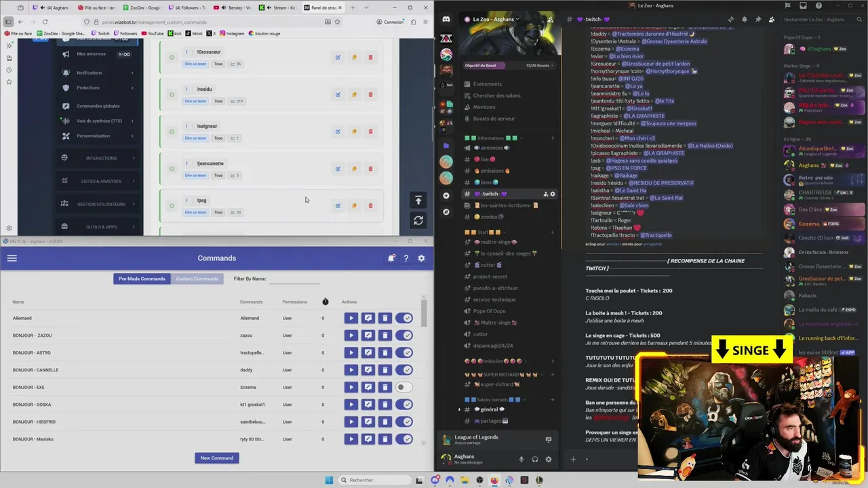
Task: Open Discord inbox icon in title bar
Action: point(804,5)
